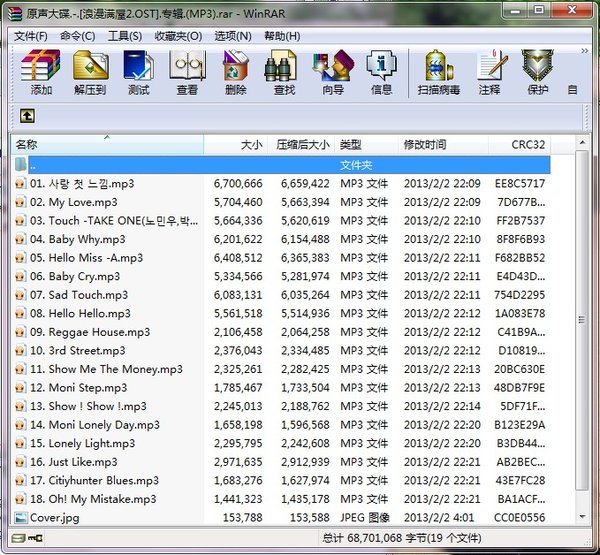Click the Protect (保护) shield icon
Image resolution: width=600 pixels, height=555 pixels.
(538, 72)
